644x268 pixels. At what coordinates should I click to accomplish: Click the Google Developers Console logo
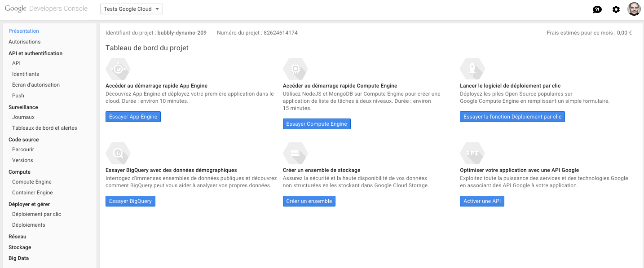[x=46, y=9]
